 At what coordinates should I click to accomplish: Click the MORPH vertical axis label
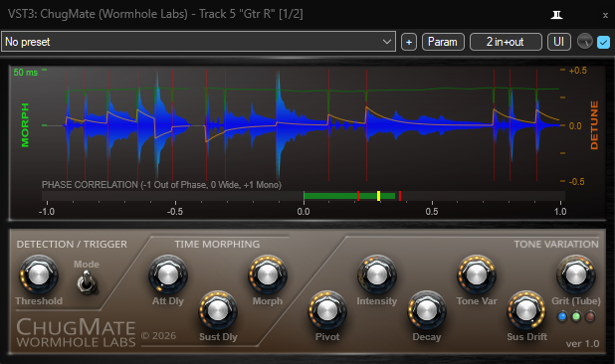coord(25,125)
